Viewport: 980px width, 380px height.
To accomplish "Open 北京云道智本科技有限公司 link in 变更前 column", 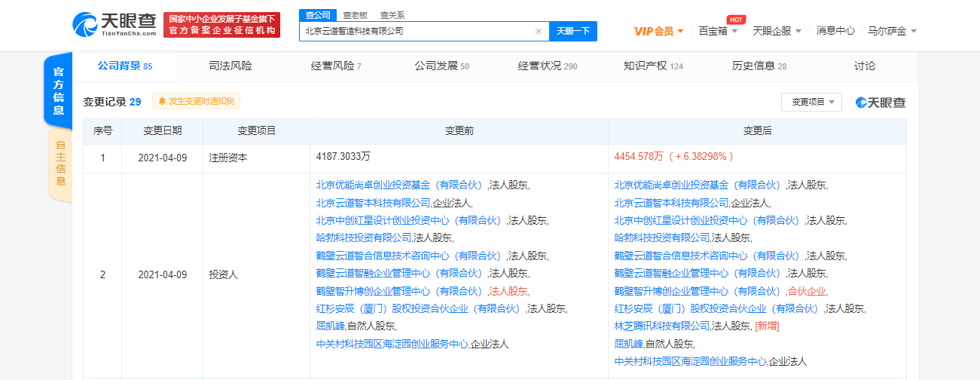I will pyautogui.click(x=373, y=203).
